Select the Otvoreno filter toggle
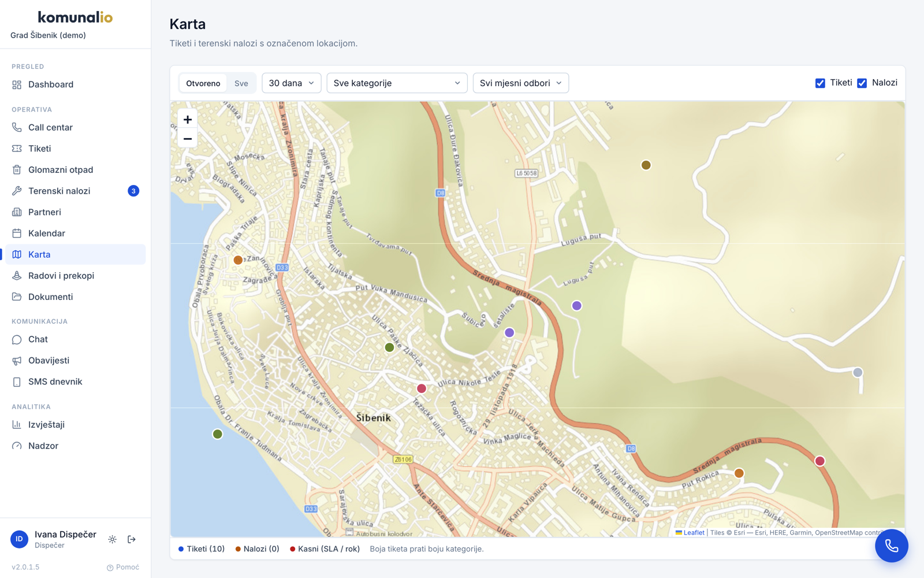 pyautogui.click(x=203, y=83)
